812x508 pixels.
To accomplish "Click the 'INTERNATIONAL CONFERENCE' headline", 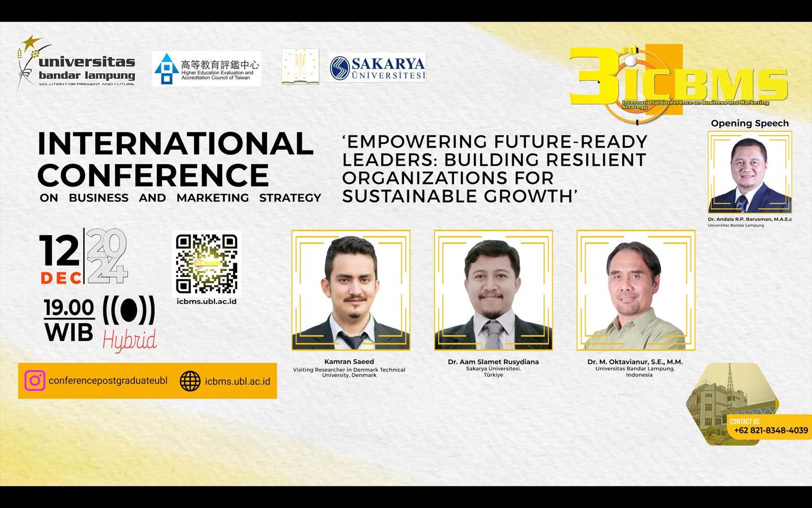I will click(175, 159).
